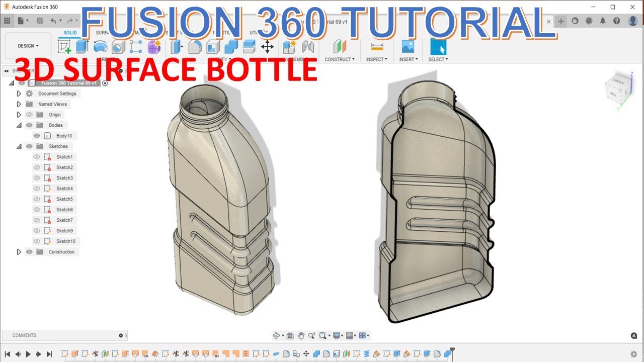Redo the last action
This screenshot has height=362, width=644.
[70, 21]
